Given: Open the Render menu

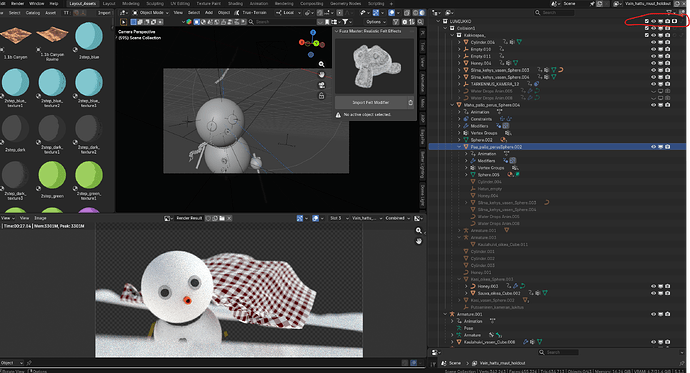Looking at the screenshot, I should click(x=18, y=4).
